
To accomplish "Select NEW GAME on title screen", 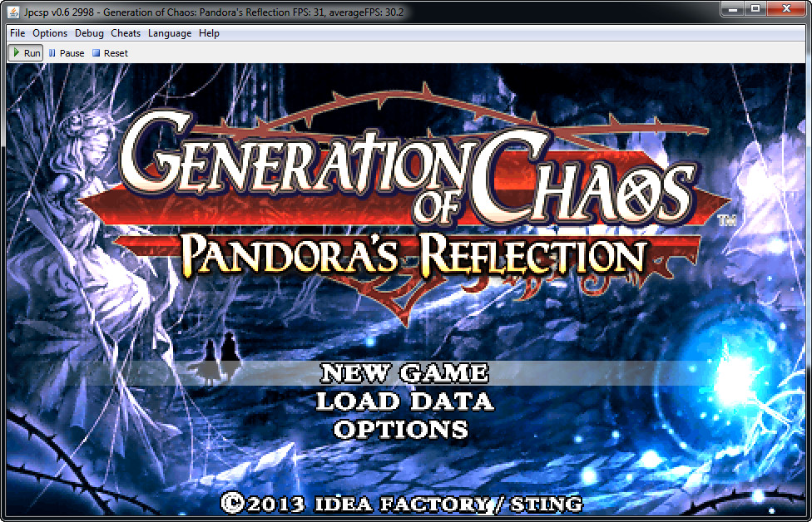I will 404,373.
